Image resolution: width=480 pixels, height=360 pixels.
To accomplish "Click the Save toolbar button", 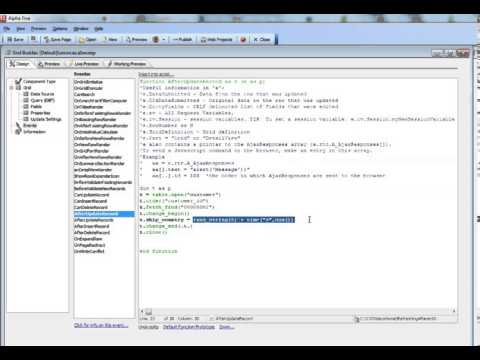I will (x=16, y=39).
